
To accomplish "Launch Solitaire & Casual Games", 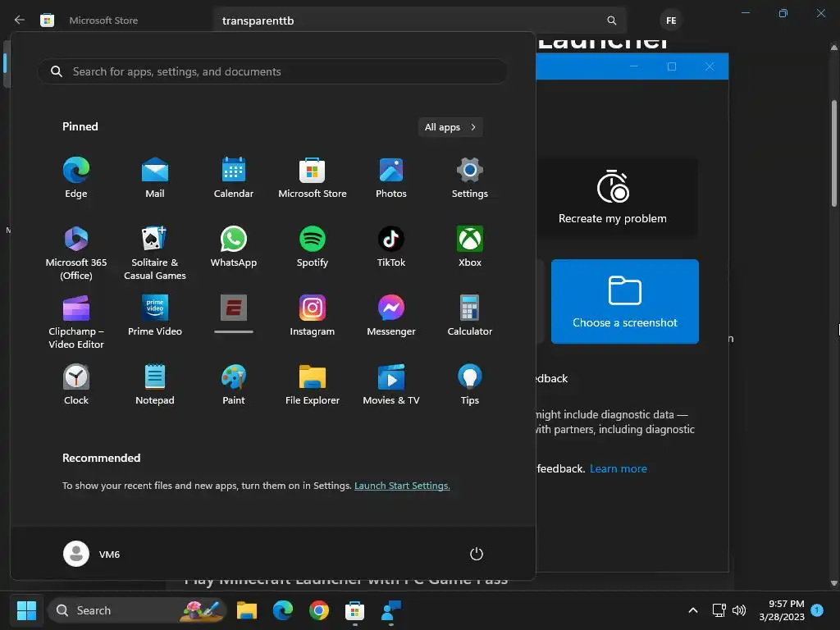I will pos(155,253).
